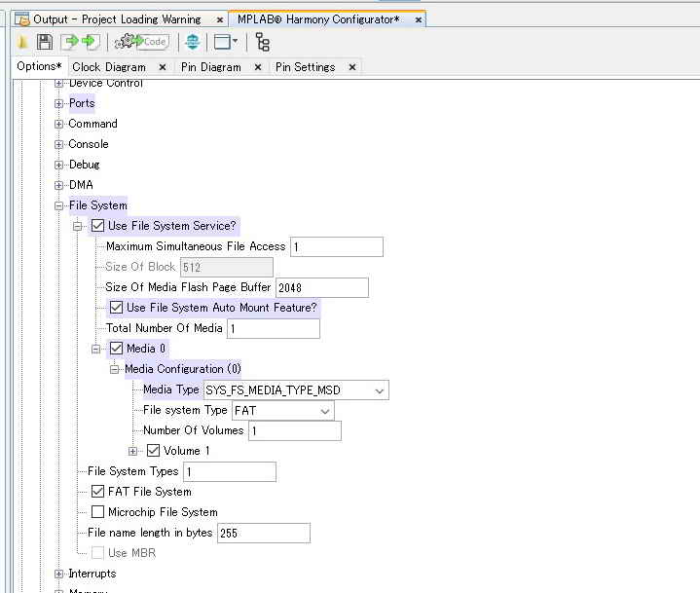
Task: Click the Generate Code gear button
Action: [141, 42]
